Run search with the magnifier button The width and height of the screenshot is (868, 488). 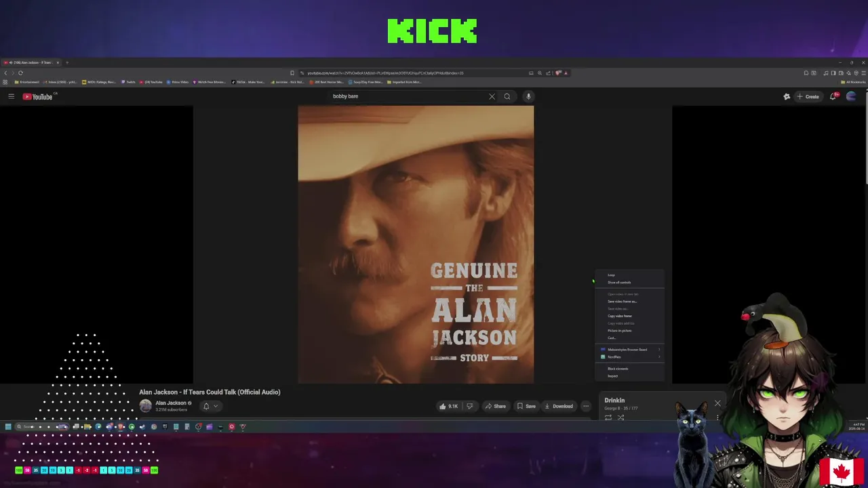pyautogui.click(x=507, y=96)
